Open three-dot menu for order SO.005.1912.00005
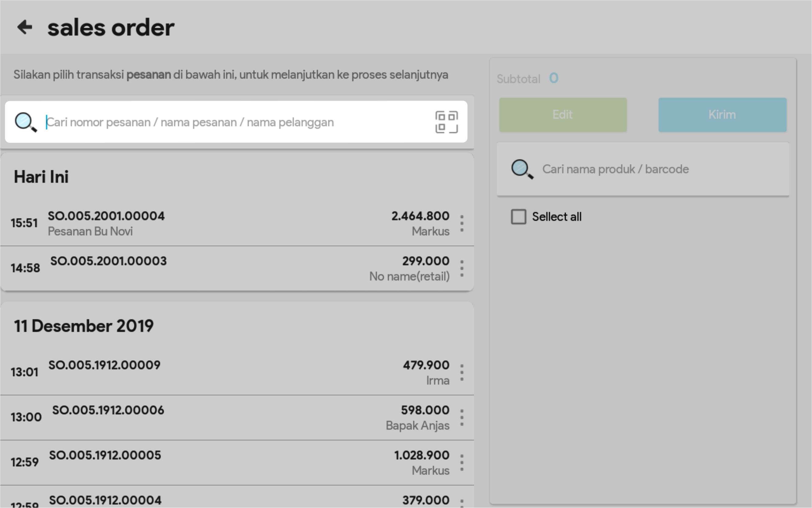 [462, 463]
